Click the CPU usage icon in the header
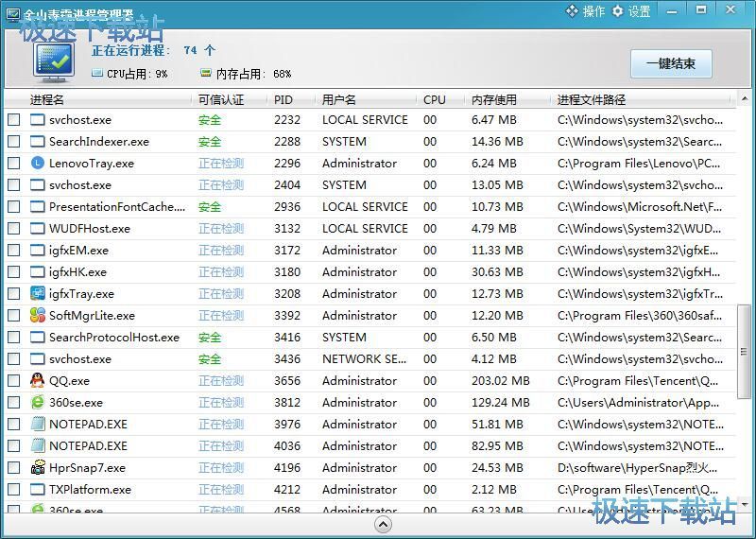This screenshot has height=539, width=756. click(x=97, y=74)
